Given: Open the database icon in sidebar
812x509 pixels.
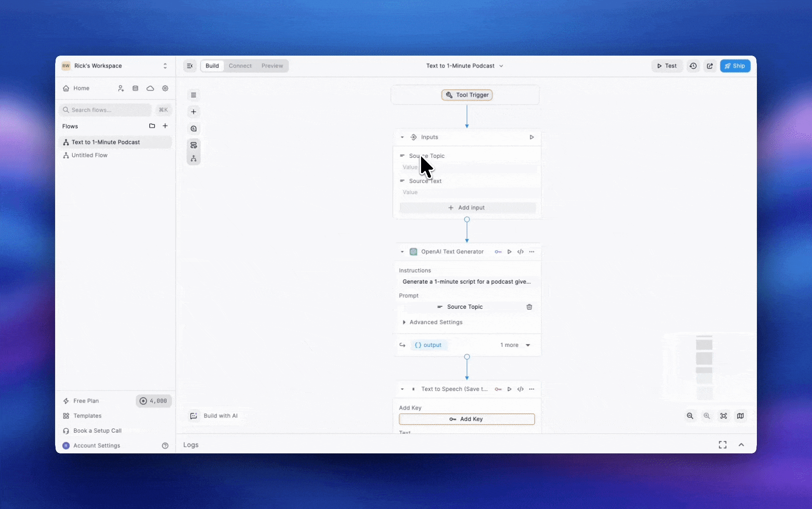Looking at the screenshot, I should [135, 88].
